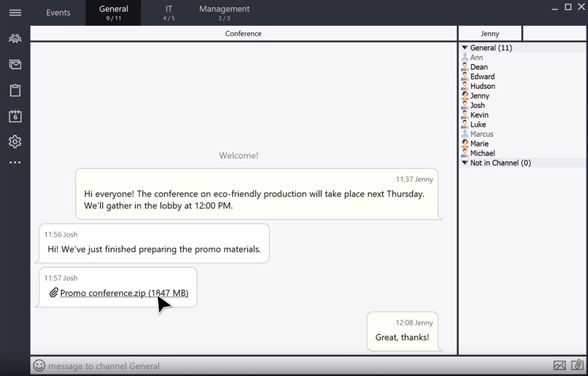The height and width of the screenshot is (376, 588).
Task: Click the empty tab box beside Jenny
Action: 554,33
